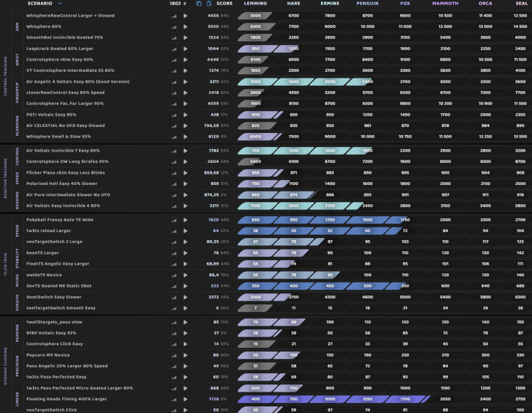Screen dimensions: 532x413
Task: Click the SCENARIO column header
Action: tap(40, 3)
